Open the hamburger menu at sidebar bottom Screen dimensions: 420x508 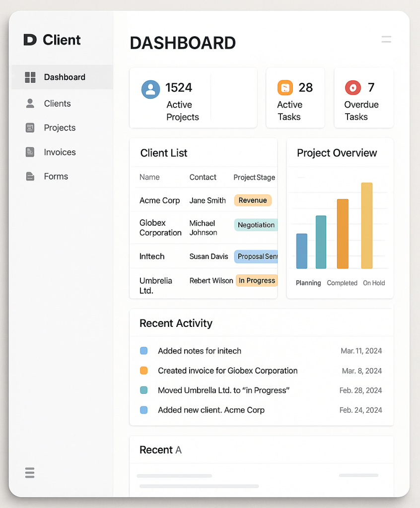pos(29,473)
